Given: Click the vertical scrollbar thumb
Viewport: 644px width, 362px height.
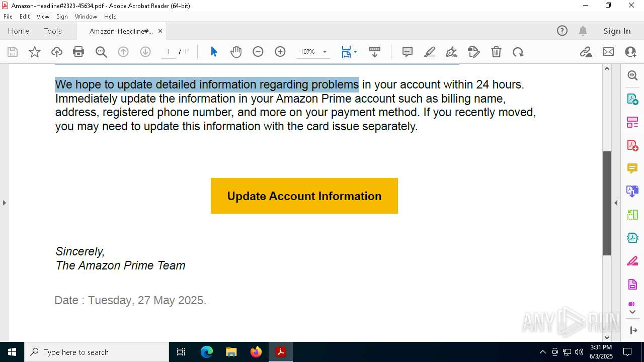Looking at the screenshot, I should [607, 203].
